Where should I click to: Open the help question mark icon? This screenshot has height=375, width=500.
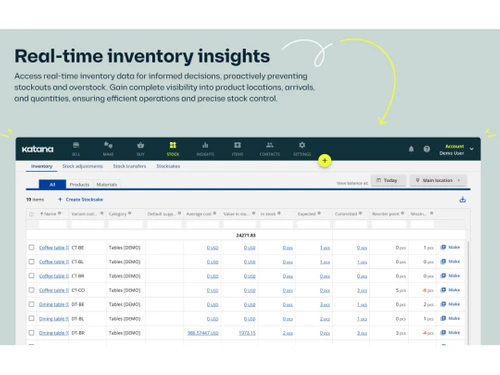[427, 149]
